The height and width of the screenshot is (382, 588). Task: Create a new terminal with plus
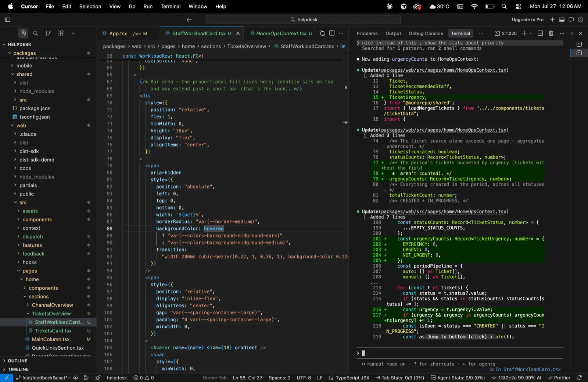point(524,33)
